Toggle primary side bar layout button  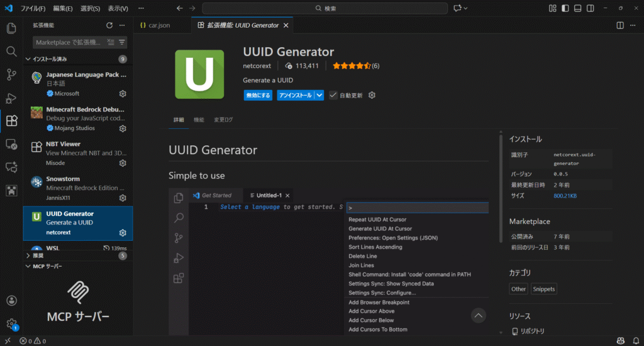pos(565,8)
